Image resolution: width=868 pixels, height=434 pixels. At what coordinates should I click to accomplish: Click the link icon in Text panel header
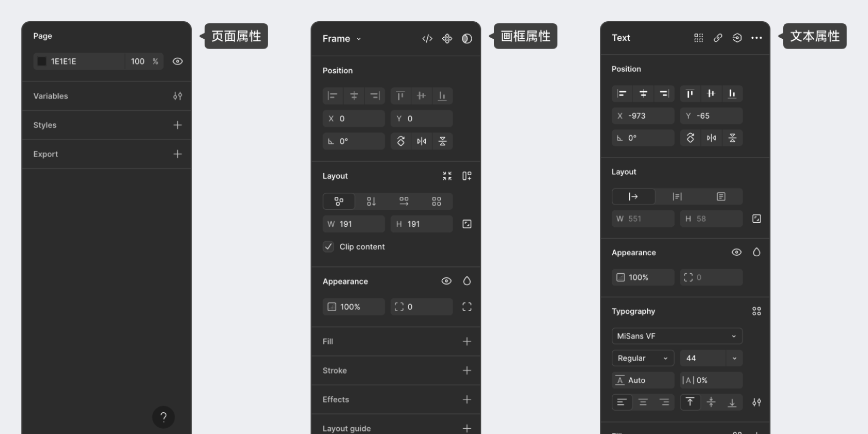(x=718, y=38)
